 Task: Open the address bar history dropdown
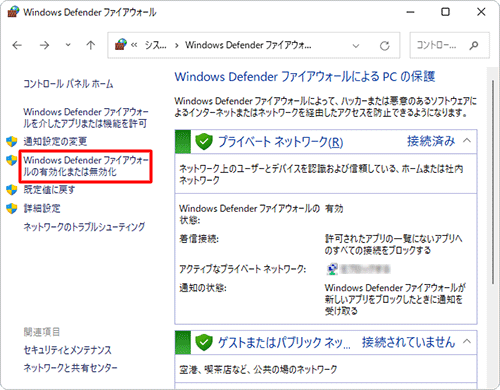356,46
